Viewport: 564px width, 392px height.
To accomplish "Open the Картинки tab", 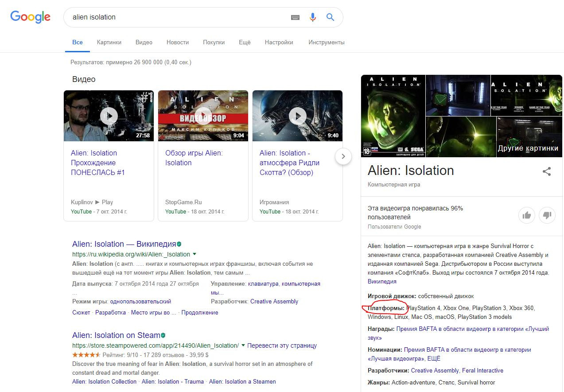I will coord(109,43).
